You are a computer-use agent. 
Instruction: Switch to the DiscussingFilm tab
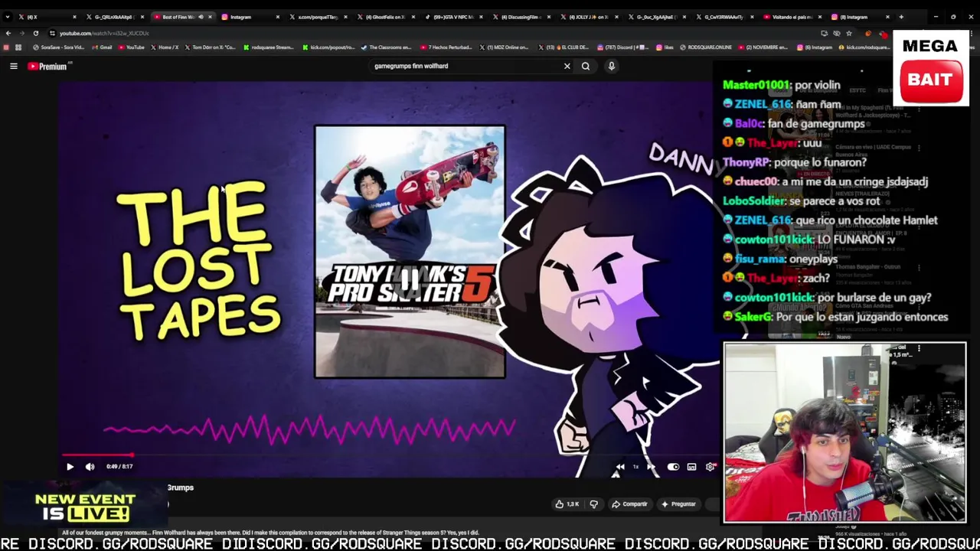click(x=519, y=17)
